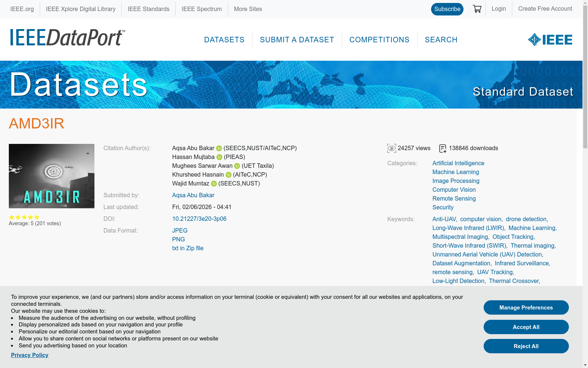Click Login in the top bar
Screen dimensions: 588x368
[x=499, y=9]
